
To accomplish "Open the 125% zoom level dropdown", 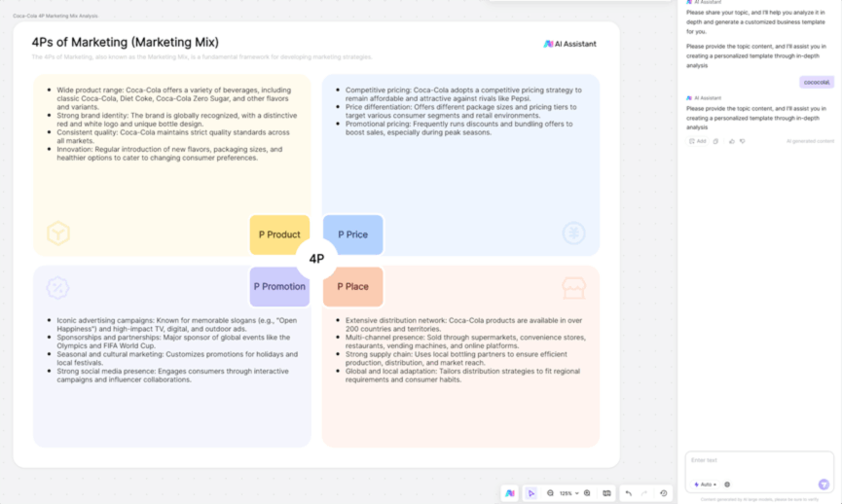I will coord(568,493).
